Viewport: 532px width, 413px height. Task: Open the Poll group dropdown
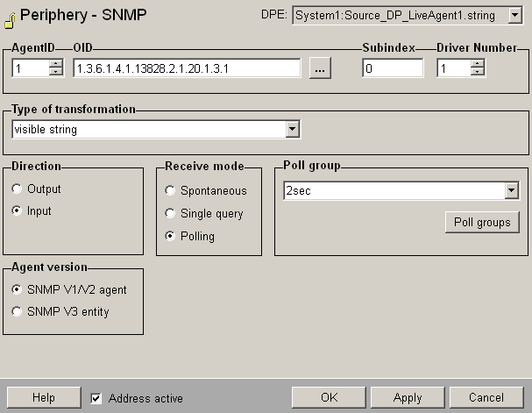512,191
